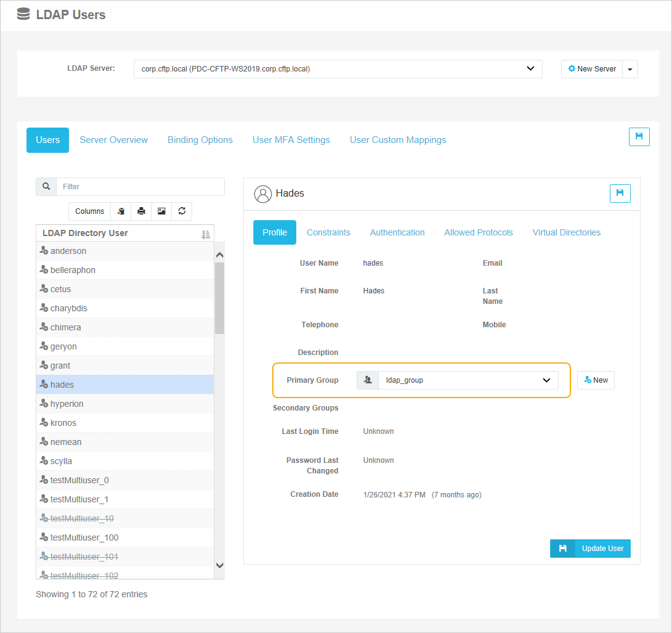This screenshot has width=672, height=633.
Task: Click New to create a new group
Action: (595, 380)
